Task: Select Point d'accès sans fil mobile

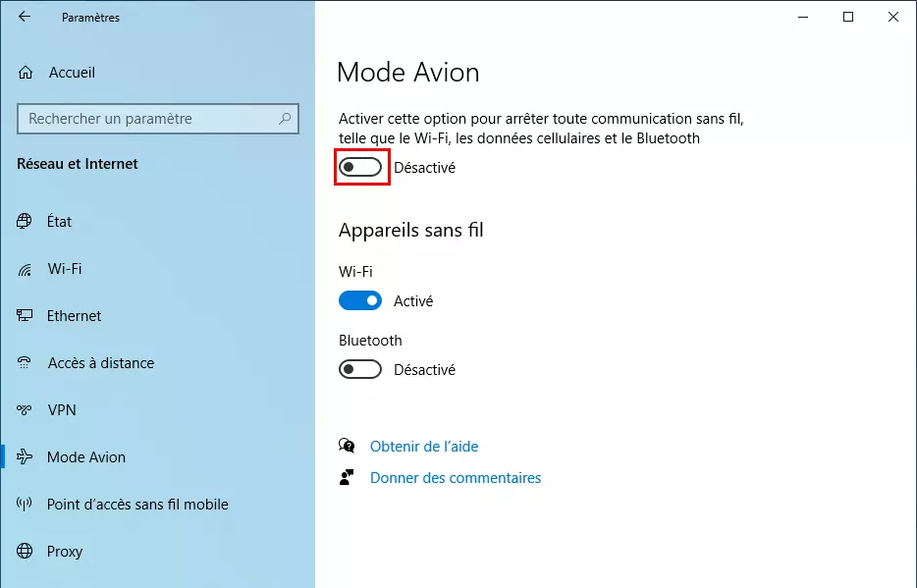Action: [137, 505]
